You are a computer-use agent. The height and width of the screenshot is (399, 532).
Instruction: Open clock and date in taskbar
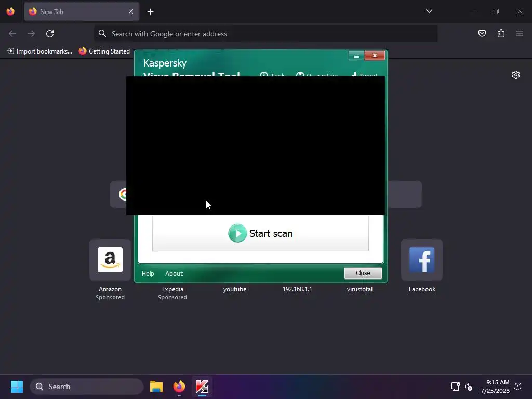(495, 387)
